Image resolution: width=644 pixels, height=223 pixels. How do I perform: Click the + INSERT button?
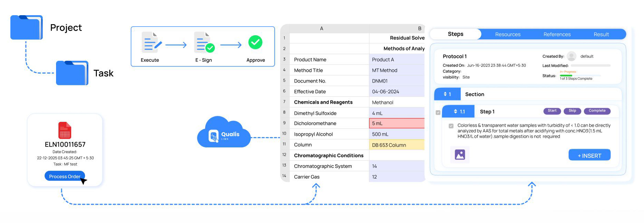[x=589, y=156]
